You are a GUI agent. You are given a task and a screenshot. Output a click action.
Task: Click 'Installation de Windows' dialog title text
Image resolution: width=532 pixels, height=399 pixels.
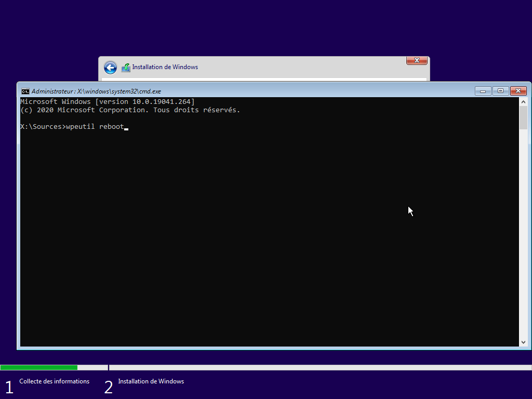coord(165,67)
